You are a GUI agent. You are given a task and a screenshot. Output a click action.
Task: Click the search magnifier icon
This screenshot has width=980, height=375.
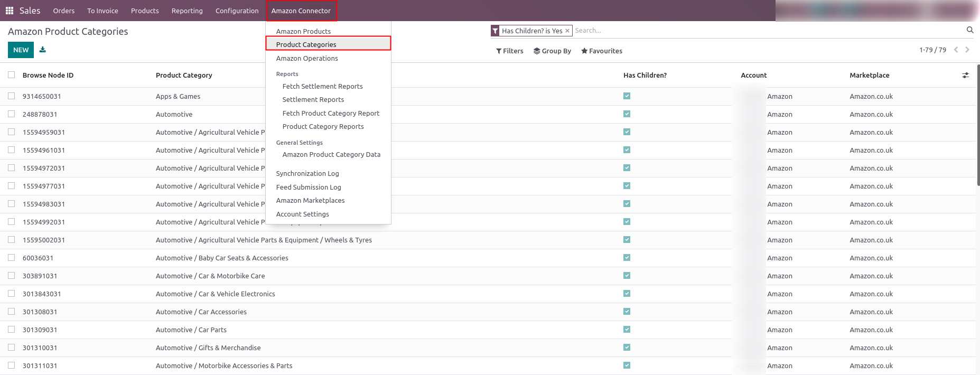coord(970,30)
